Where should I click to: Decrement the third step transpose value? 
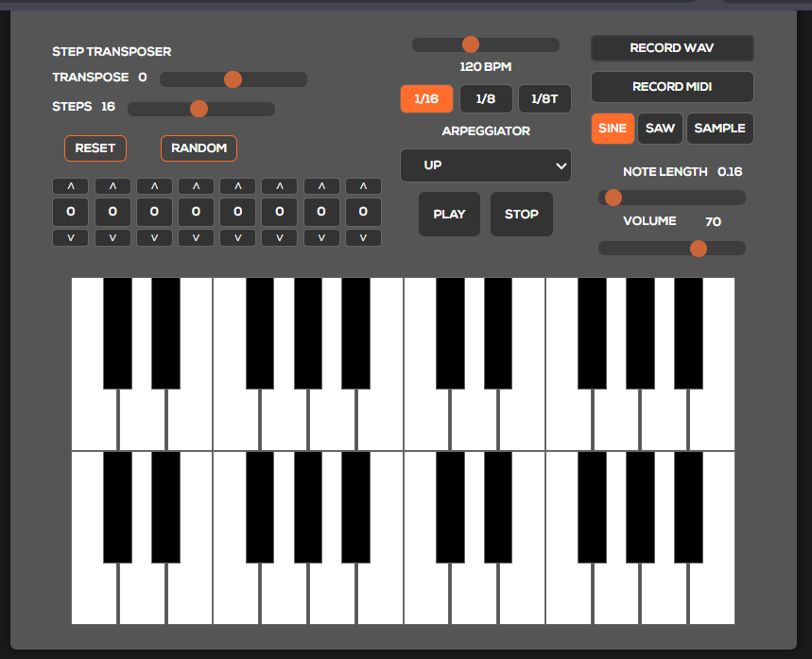[x=154, y=238]
